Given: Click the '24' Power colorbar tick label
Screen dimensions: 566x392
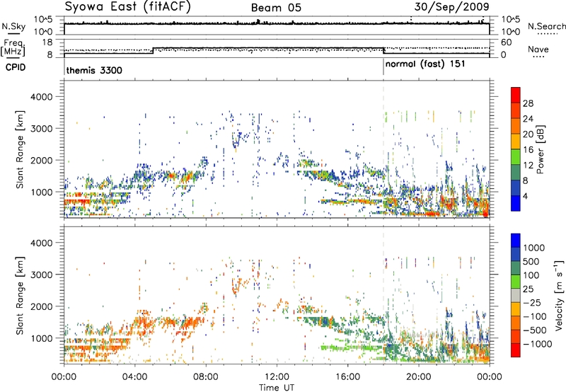Looking at the screenshot, I should coord(528,119).
